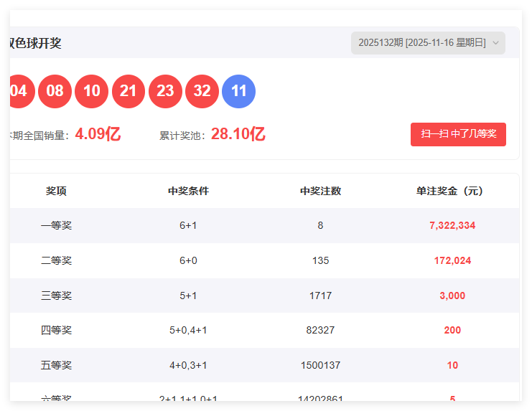
Task: Click the 中奖注数 column header
Action: (320, 191)
